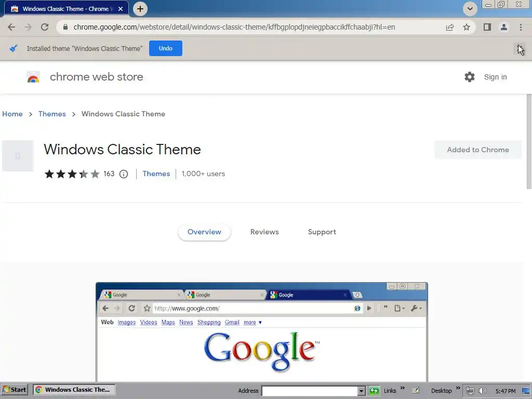Click the rating info circle icon
Screen dimensions: 532x399
(x=124, y=174)
